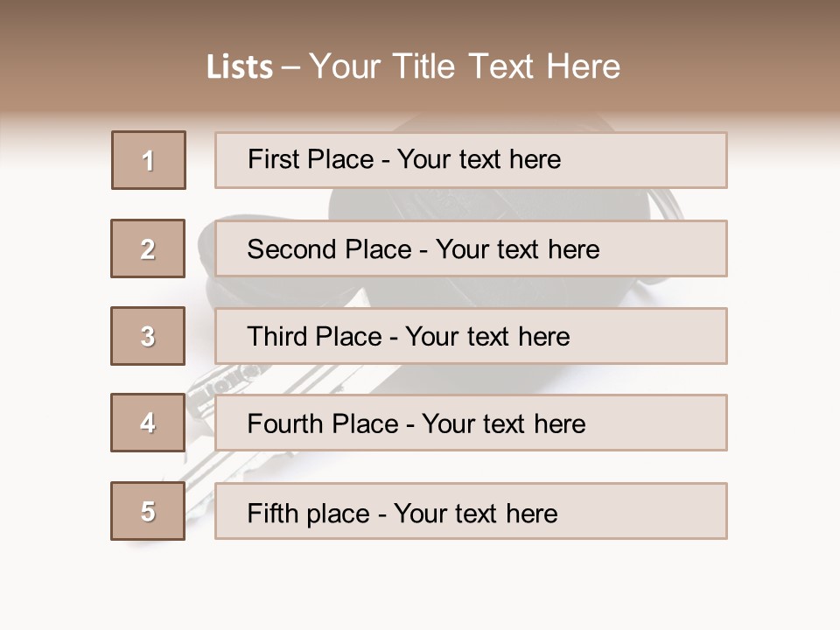Screen dimensions: 840x630
Task: Click the number 5 box
Action: [x=148, y=511]
